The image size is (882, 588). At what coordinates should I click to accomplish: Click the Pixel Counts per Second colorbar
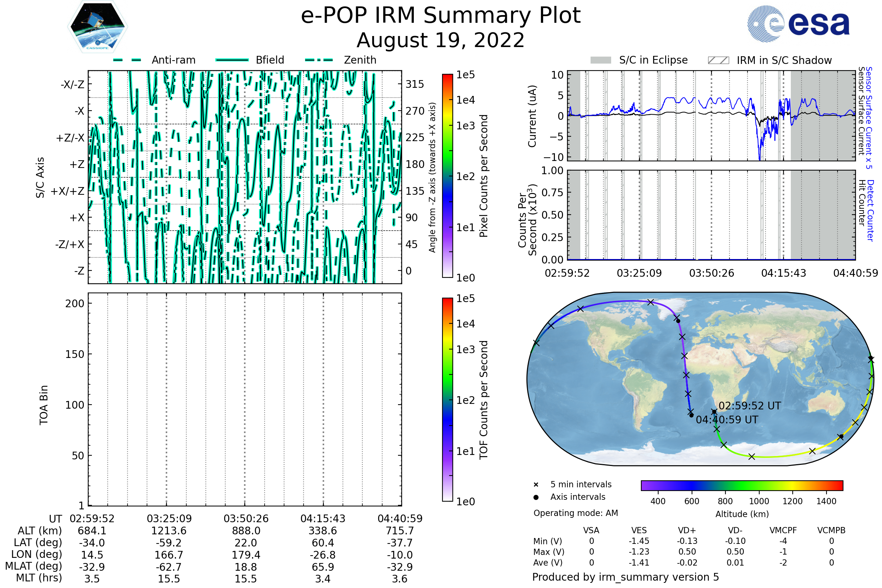pos(447,176)
